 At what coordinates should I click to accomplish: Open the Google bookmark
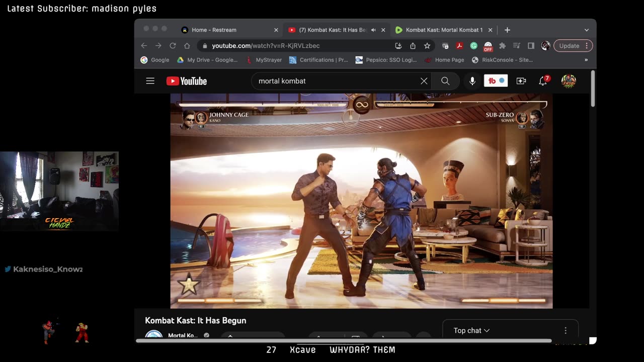pyautogui.click(x=154, y=60)
